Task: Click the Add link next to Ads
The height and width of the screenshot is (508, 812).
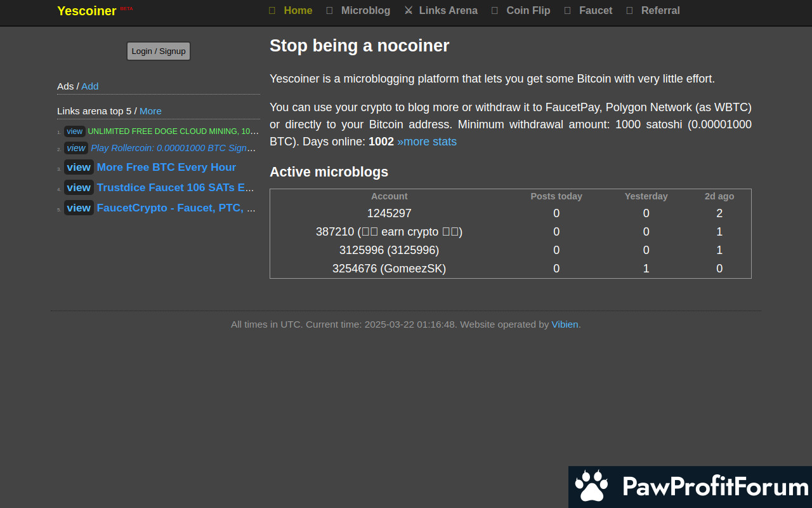Action: (x=90, y=86)
